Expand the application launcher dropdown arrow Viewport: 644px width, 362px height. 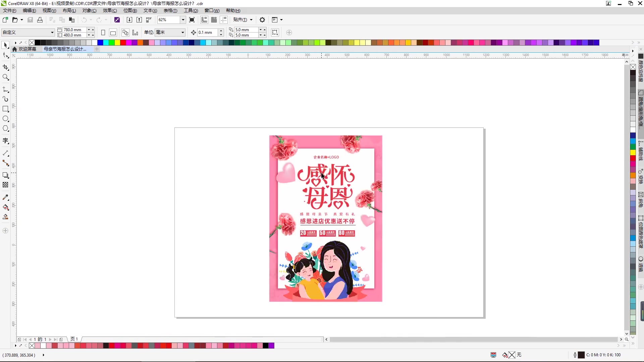[x=281, y=20]
